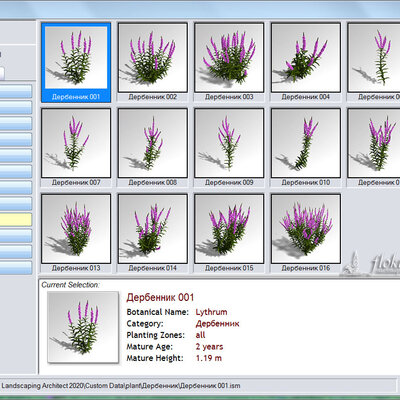The image size is (400, 400).
Task: Click the red Дербенник 001 heading in details
Action: (x=160, y=297)
